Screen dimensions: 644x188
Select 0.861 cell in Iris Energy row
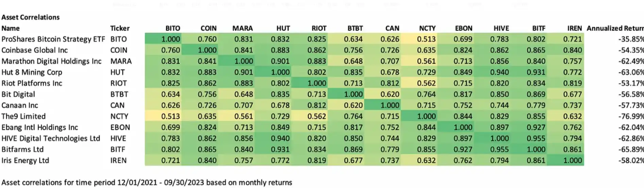(536, 160)
